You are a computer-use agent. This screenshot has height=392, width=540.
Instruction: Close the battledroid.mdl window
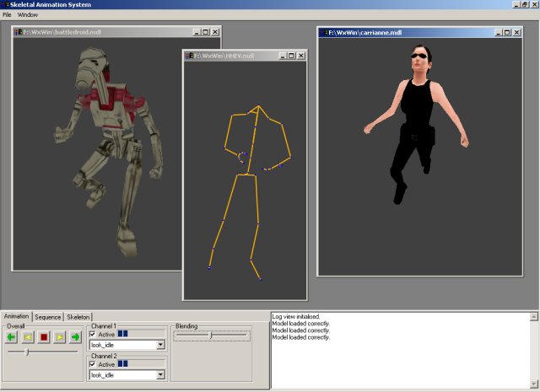pos(215,32)
